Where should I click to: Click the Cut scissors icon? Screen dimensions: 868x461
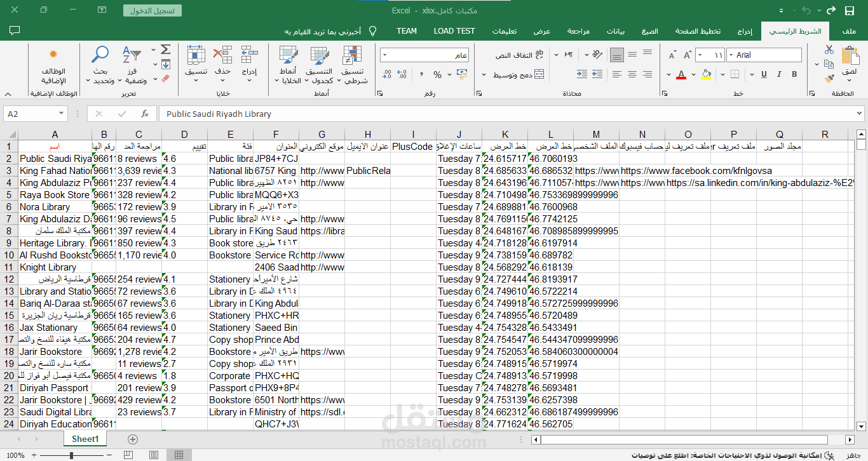click(x=829, y=50)
